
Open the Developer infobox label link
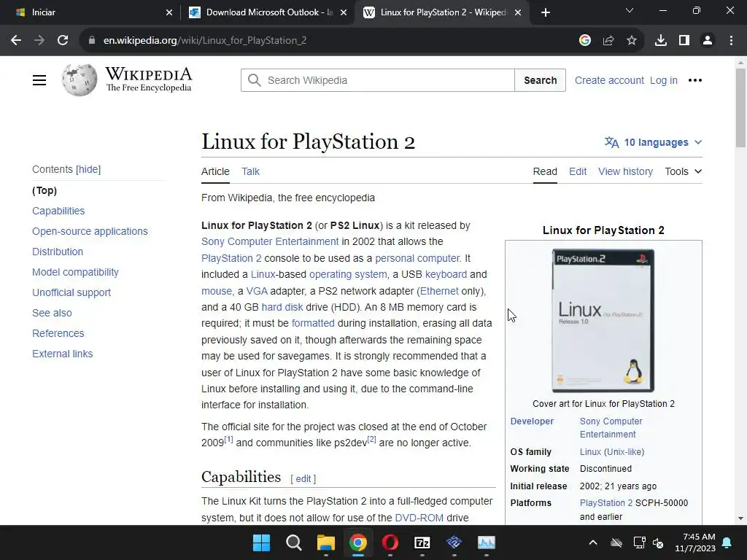point(532,421)
